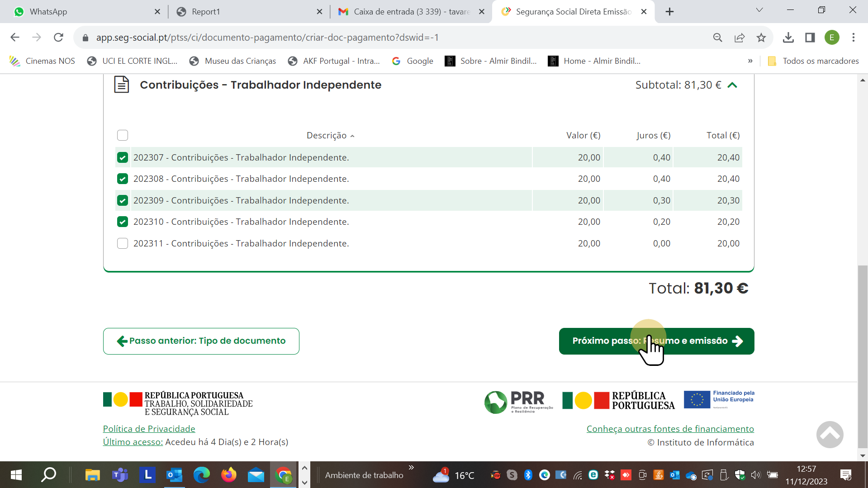This screenshot has height=488, width=868.
Task: Open the browser downloads icon
Action: pos(788,38)
